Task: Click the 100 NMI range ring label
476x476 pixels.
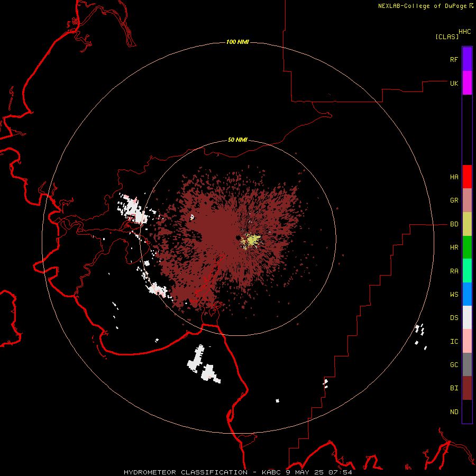Action: (237, 42)
